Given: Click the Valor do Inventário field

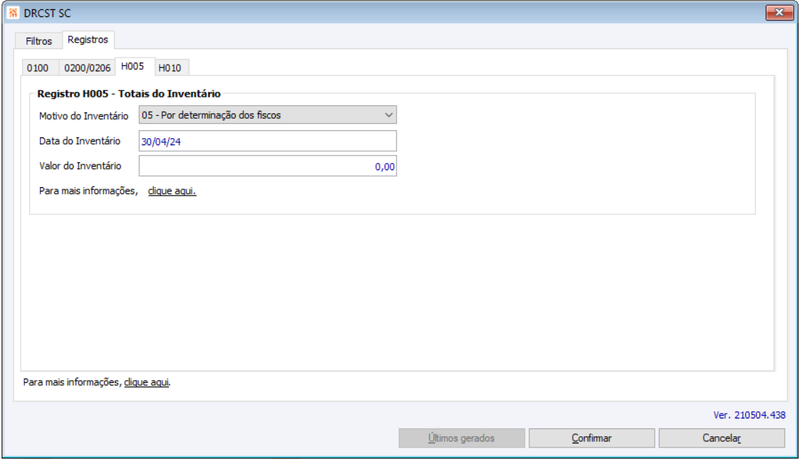Looking at the screenshot, I should tap(267, 166).
